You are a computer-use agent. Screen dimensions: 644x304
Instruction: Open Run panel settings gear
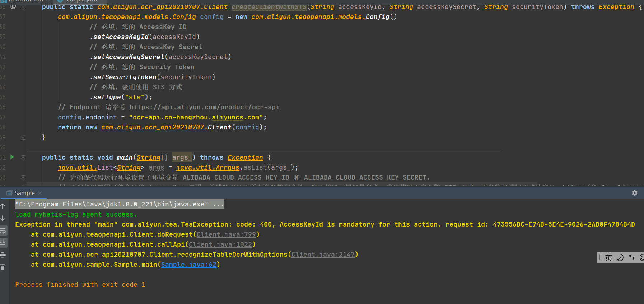(635, 193)
